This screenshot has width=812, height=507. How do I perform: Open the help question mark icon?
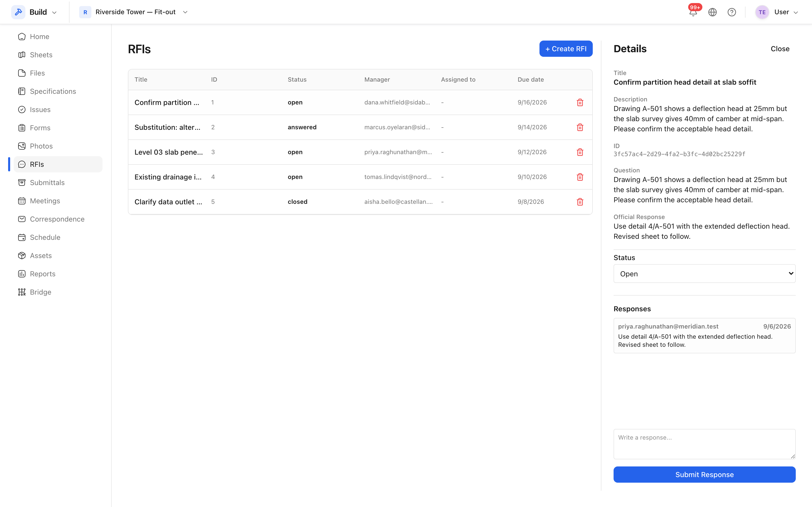[x=732, y=12]
